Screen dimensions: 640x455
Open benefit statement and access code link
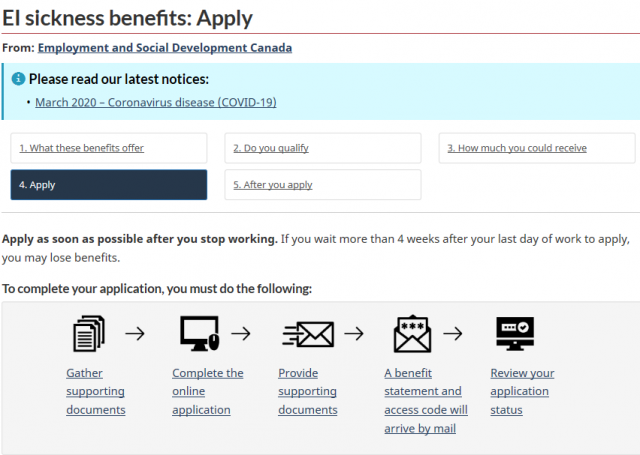pyautogui.click(x=426, y=401)
